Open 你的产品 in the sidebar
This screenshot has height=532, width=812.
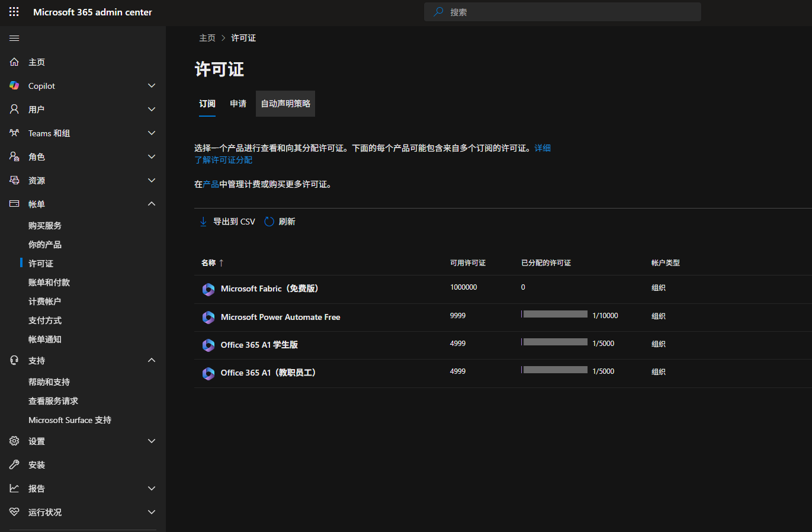(x=45, y=245)
